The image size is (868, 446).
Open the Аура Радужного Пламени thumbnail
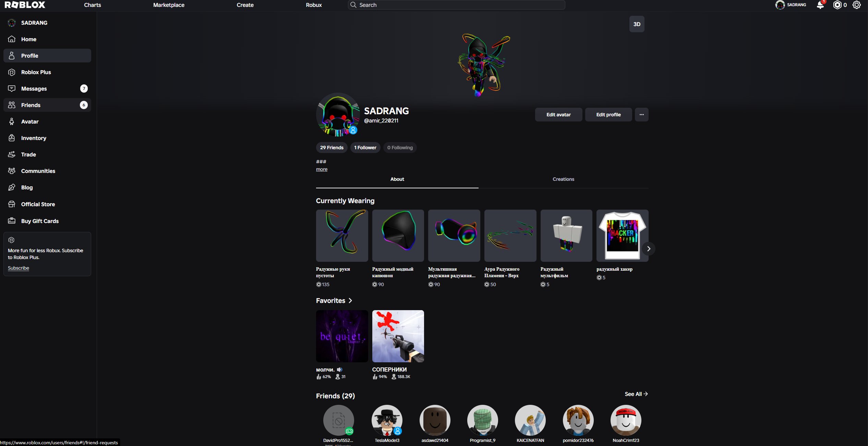[x=510, y=236]
